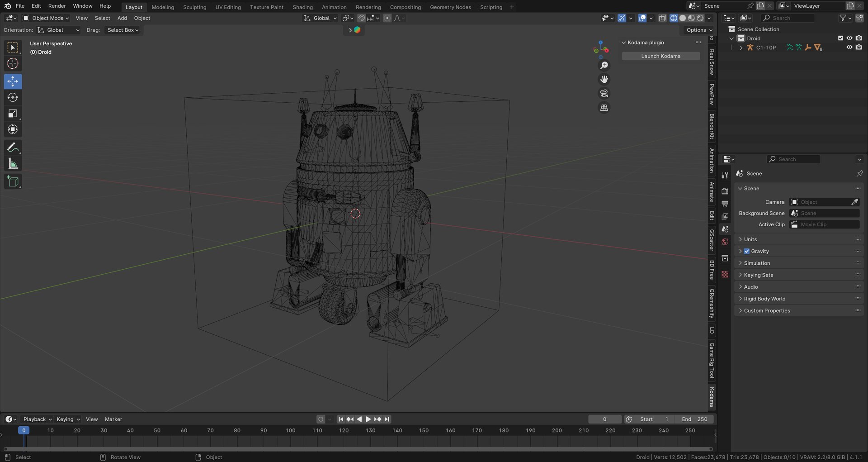Select the Add Cube tool

(13, 181)
